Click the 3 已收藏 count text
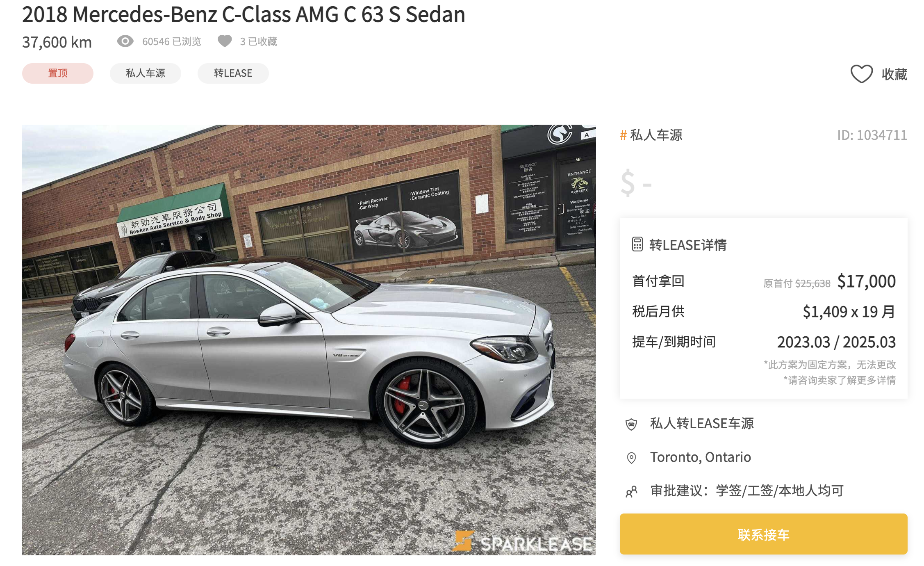924x566 pixels. click(x=259, y=41)
